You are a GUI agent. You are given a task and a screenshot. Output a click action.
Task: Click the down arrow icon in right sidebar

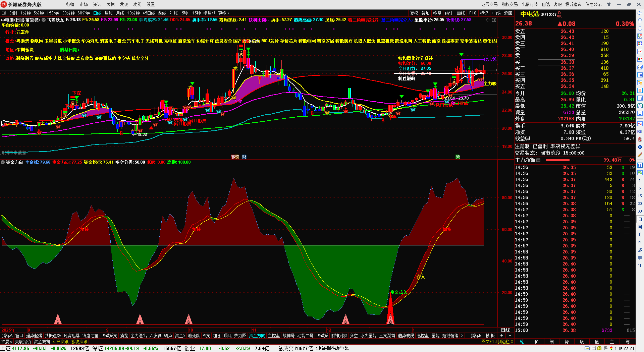tap(640, 28)
